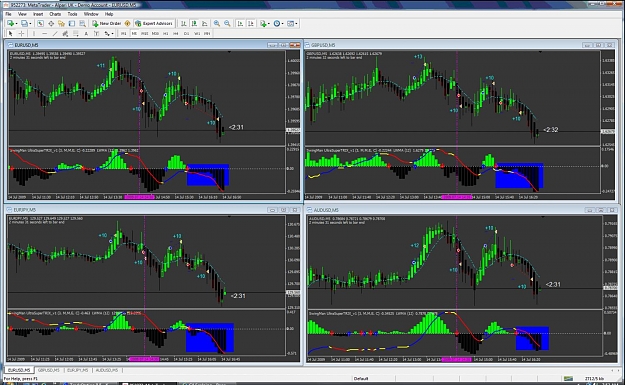Switch to the EURJPY,M5 chart tab
Viewport: 625px width, 385px height.
77,370
